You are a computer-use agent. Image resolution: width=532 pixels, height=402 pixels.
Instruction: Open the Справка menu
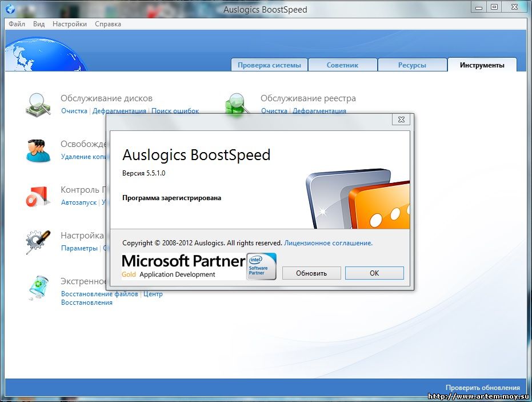[108, 24]
